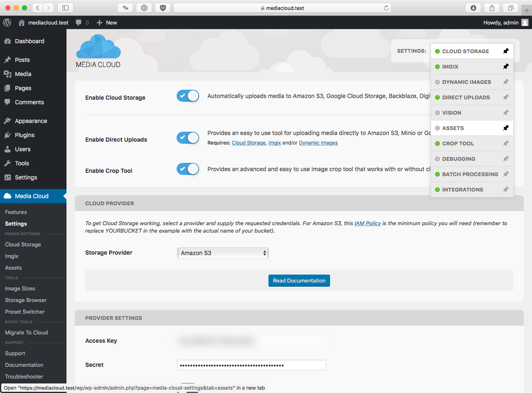532x393 pixels.
Task: Click the Read Documentation button
Action: pos(299,280)
